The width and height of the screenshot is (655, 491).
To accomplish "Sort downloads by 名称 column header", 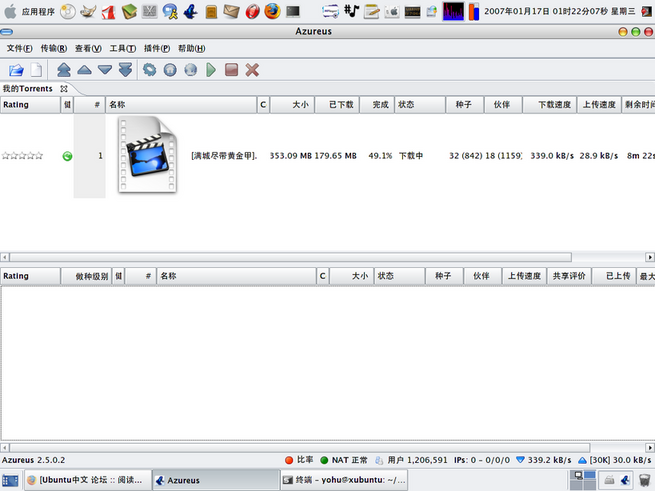I will click(181, 104).
